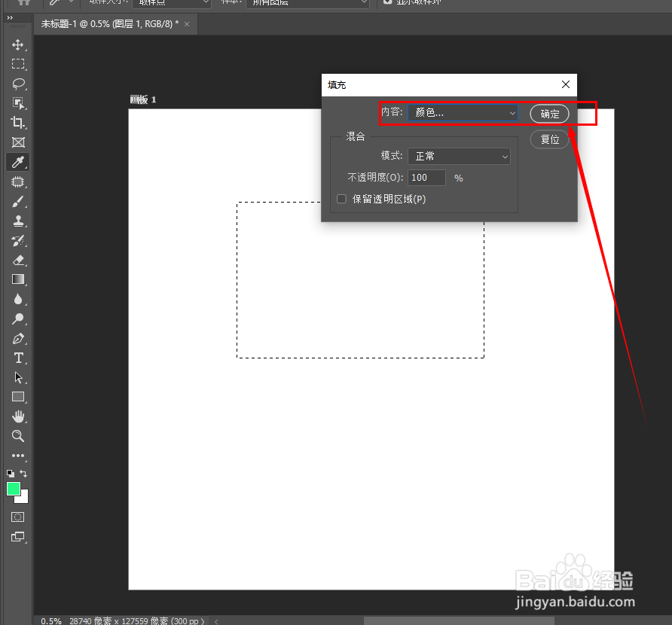The height and width of the screenshot is (625, 672).
Task: Click the horizontal scrollbar thumb
Action: click(x=459, y=620)
